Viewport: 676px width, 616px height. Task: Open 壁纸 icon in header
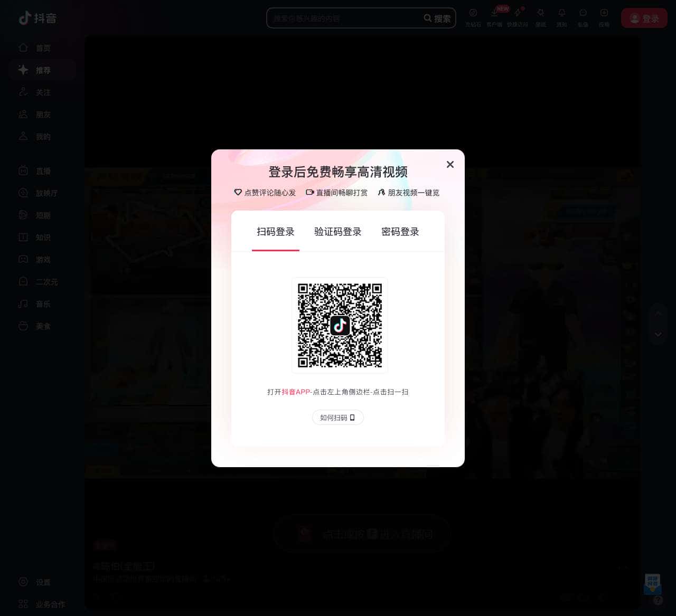coord(541,17)
